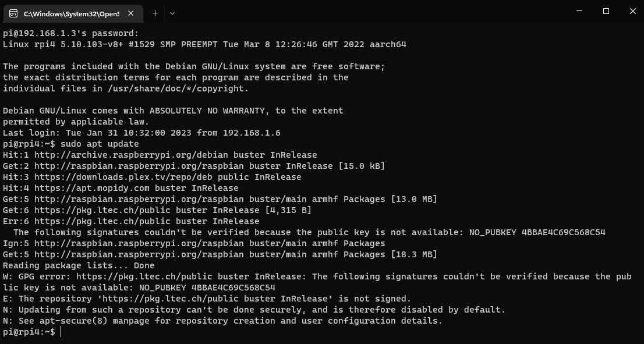
Task: Click the downloads.plex.tv repo URL
Action: point(123,178)
